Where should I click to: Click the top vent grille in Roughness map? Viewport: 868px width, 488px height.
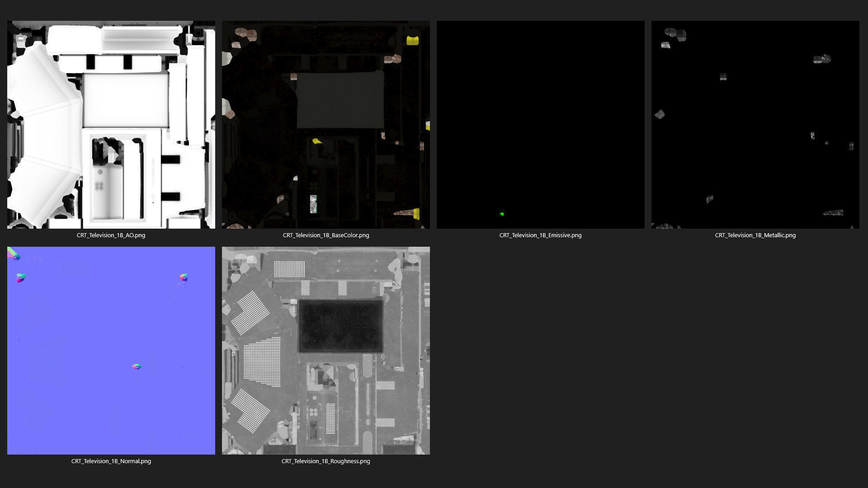(x=289, y=269)
